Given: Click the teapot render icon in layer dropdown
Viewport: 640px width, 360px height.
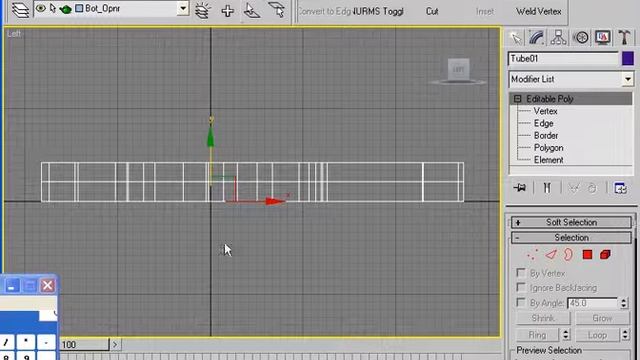Looking at the screenshot, I should click(65, 9).
